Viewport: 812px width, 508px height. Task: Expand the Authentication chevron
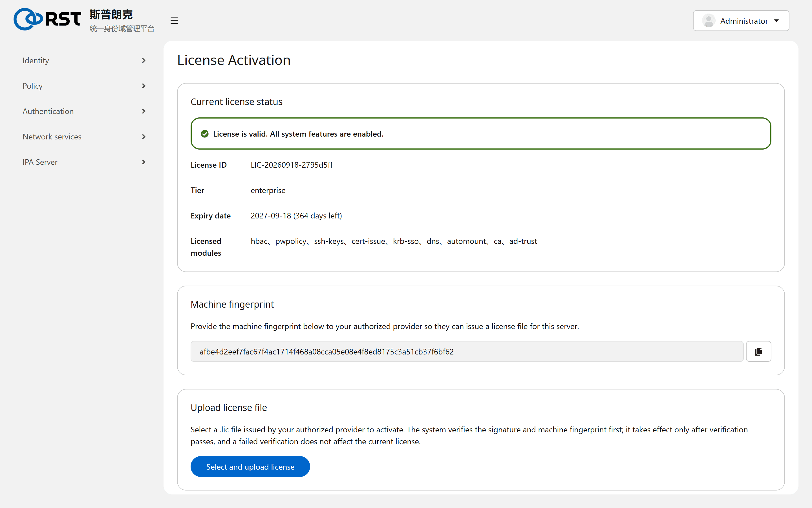click(144, 111)
